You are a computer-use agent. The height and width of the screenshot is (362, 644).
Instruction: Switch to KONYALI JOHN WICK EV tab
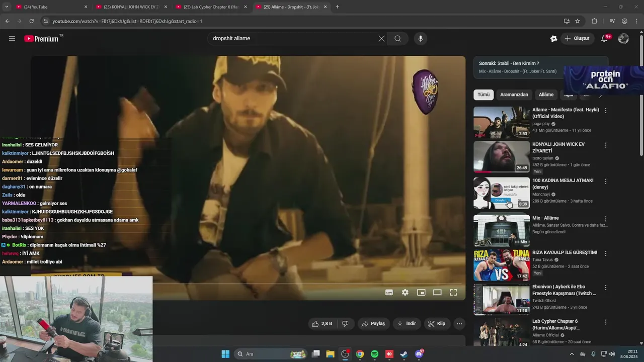pos(131,7)
